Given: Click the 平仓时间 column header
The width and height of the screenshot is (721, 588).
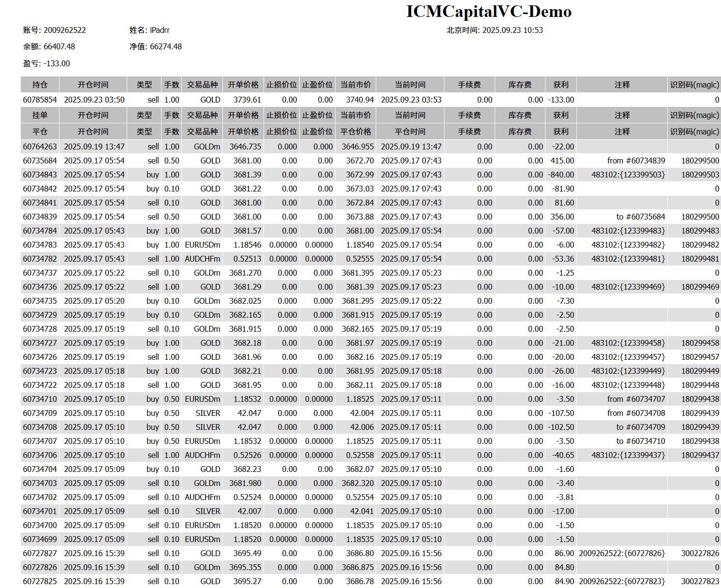Looking at the screenshot, I should coord(410,132).
